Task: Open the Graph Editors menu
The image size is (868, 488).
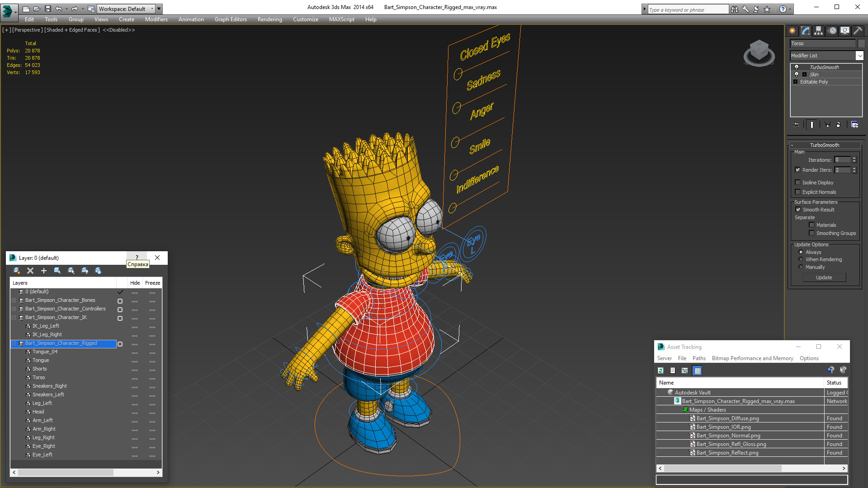Action: point(231,19)
